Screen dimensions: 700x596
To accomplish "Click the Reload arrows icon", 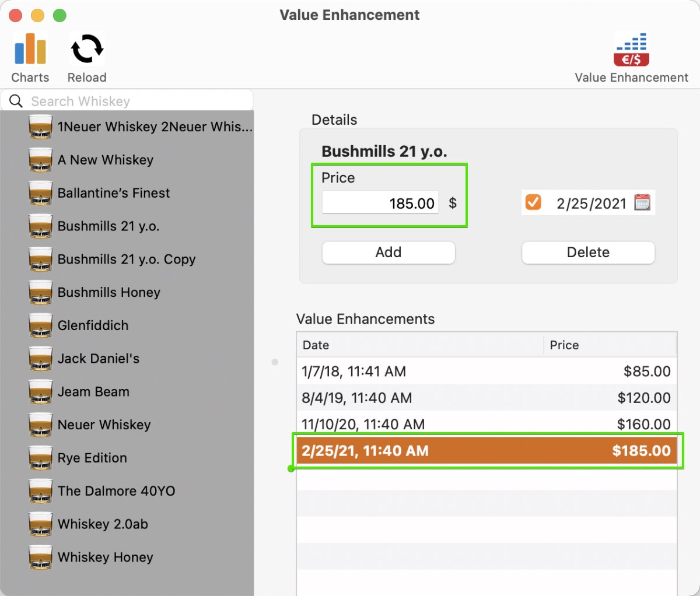I will pyautogui.click(x=86, y=49).
